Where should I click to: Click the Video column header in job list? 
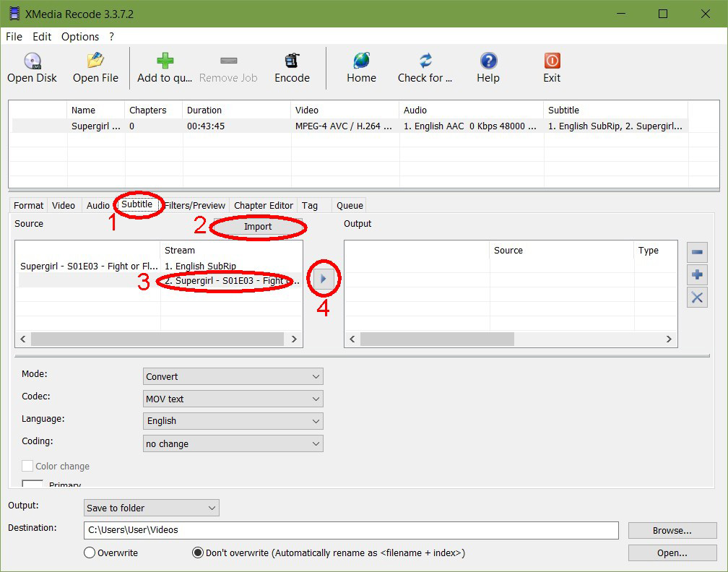[x=345, y=110]
